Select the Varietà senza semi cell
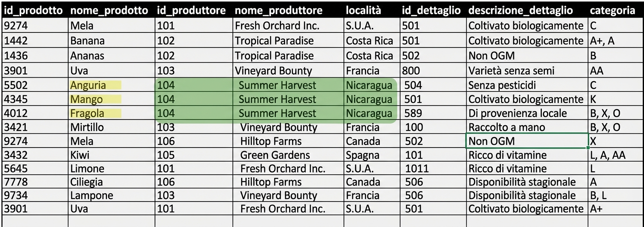Image resolution: width=644 pixels, height=227 pixels. point(511,71)
